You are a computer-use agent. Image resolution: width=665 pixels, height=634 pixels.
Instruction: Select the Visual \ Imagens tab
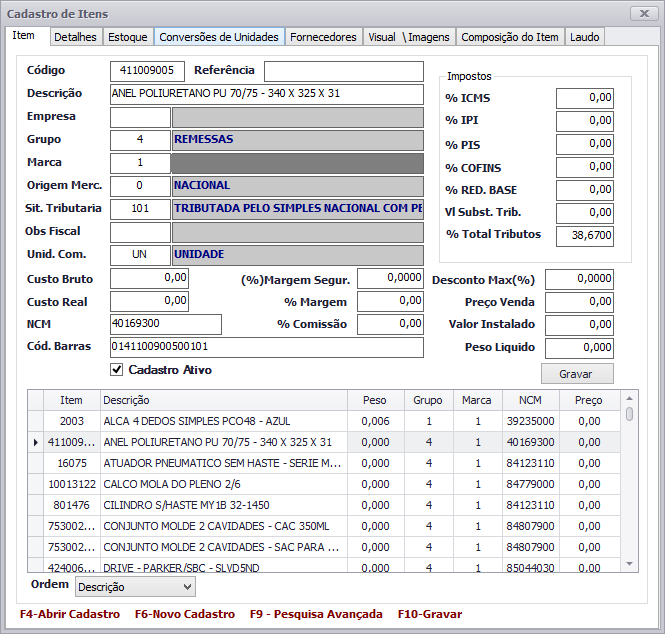pos(409,37)
